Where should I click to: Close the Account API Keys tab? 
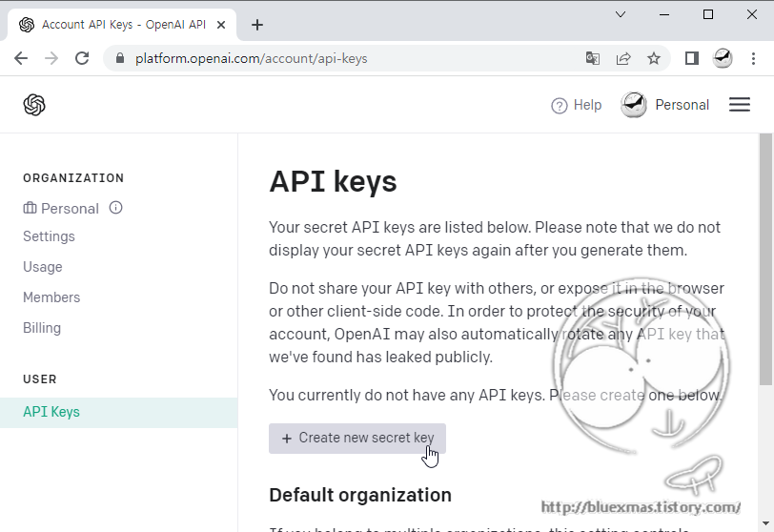(221, 25)
